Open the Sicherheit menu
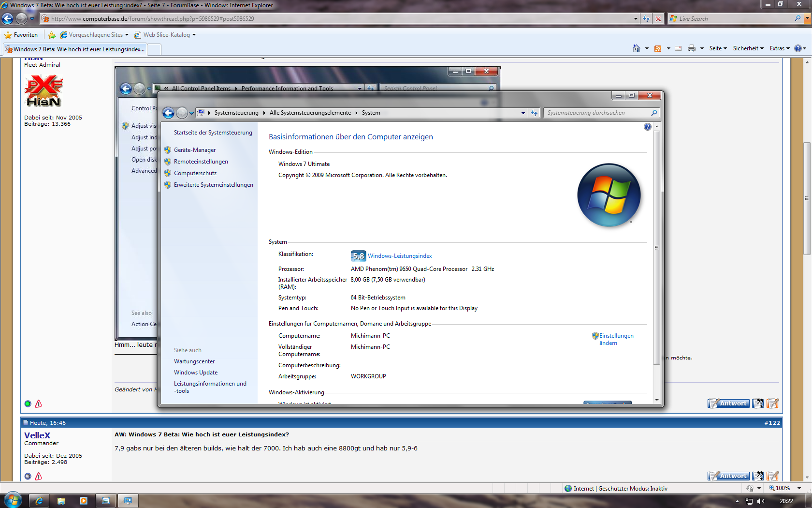This screenshot has height=508, width=812. click(x=748, y=48)
